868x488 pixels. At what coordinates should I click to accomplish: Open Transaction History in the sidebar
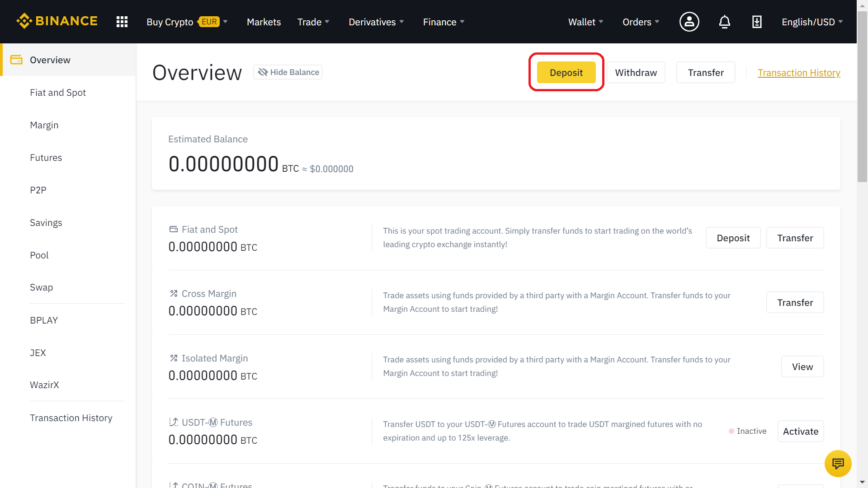point(68,418)
